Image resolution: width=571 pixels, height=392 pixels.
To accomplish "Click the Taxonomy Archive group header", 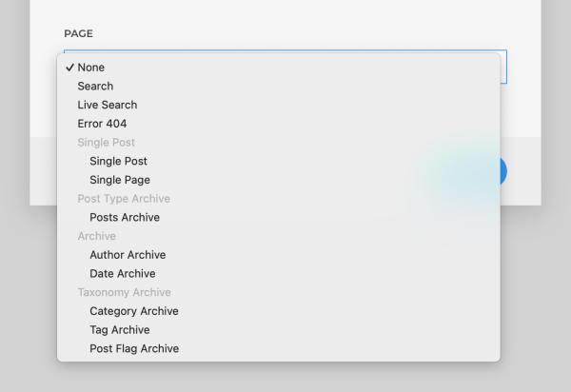I will coord(124,292).
